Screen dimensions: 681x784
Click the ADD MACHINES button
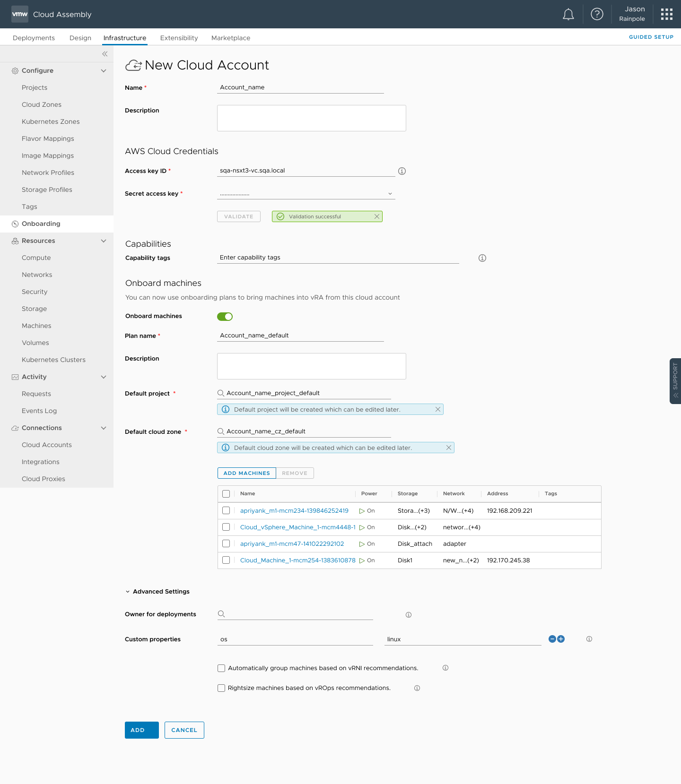tap(247, 473)
